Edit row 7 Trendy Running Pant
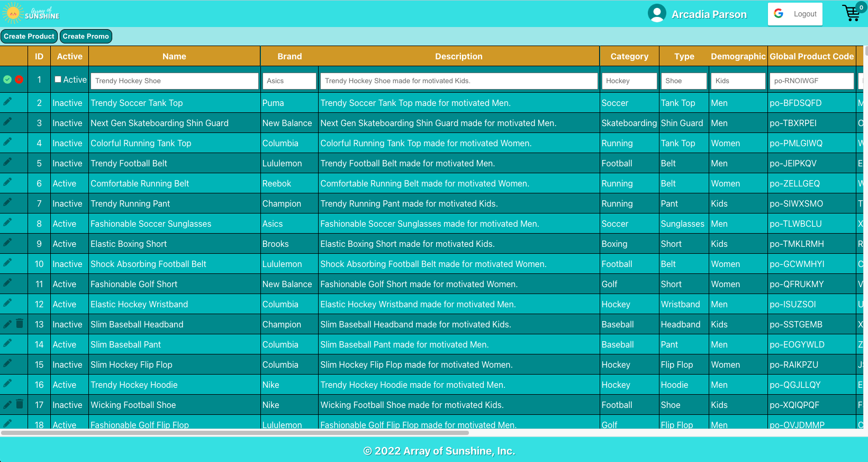 pos(7,202)
